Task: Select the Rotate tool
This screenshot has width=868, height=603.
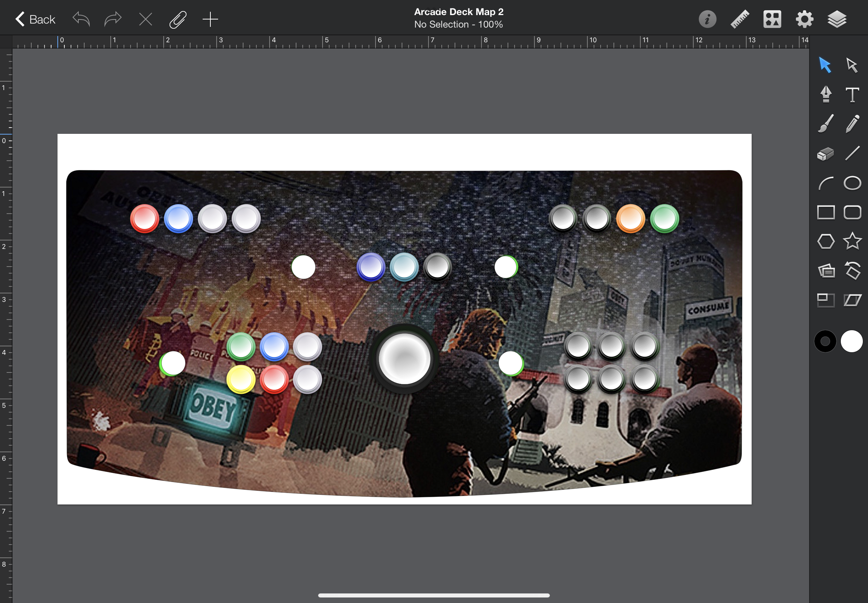Action: pyautogui.click(x=853, y=270)
